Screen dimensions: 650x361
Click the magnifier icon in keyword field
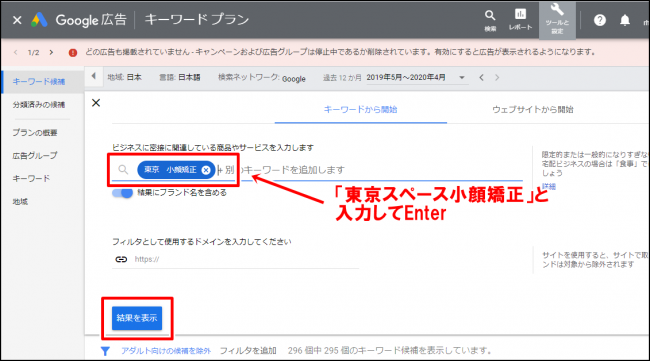(123, 170)
